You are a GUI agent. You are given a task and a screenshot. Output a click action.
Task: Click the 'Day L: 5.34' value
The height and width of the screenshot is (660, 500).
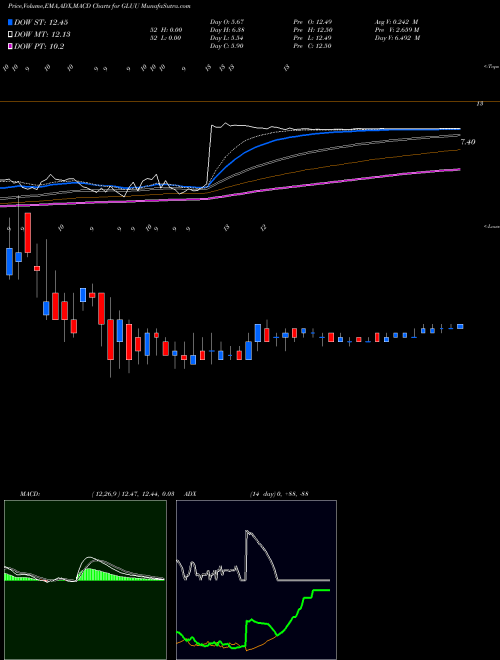coord(227,38)
